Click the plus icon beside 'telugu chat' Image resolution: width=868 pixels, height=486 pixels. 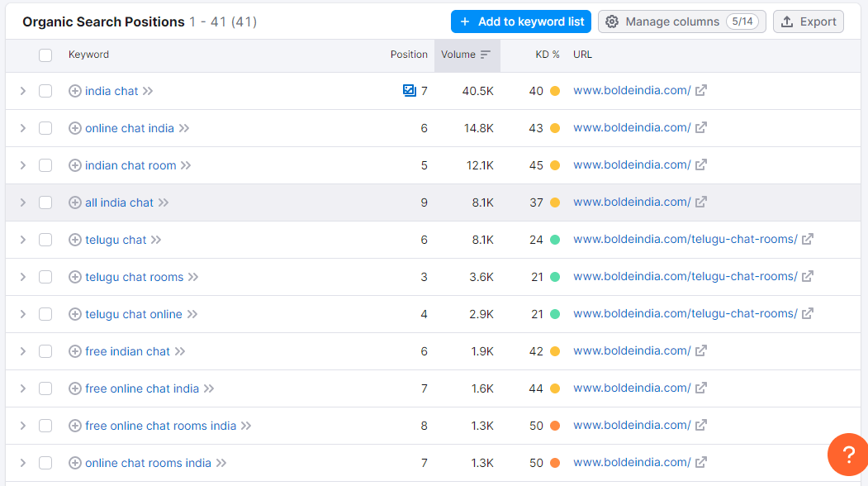click(x=74, y=239)
